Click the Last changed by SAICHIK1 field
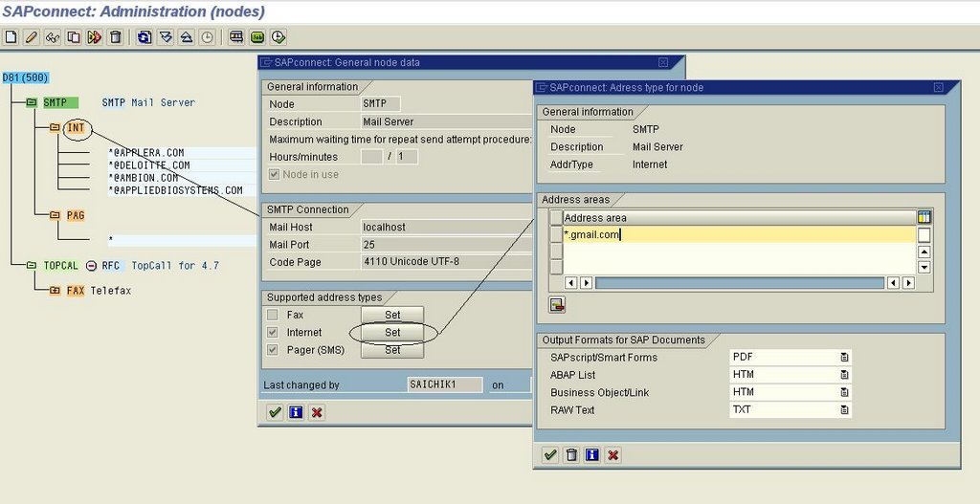The width and height of the screenshot is (980, 504). 445,384
